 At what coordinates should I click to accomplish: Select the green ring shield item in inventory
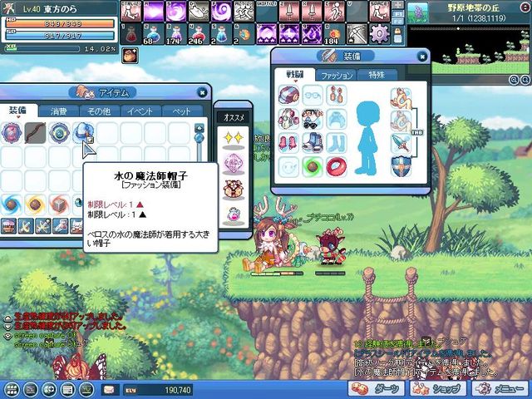coord(59,133)
